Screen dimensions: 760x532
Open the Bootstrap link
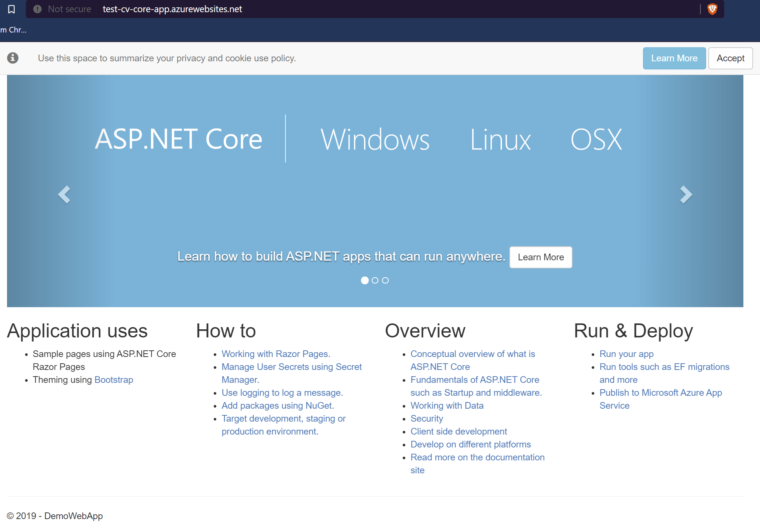[114, 380]
